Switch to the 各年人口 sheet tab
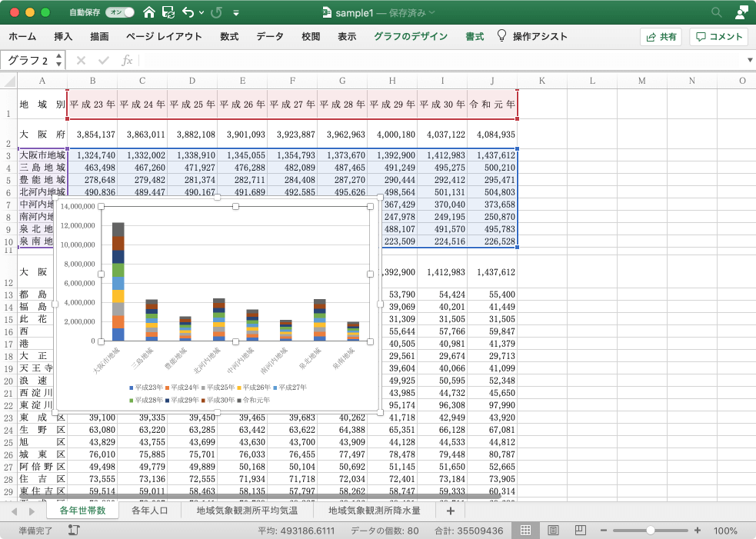 coord(151,510)
